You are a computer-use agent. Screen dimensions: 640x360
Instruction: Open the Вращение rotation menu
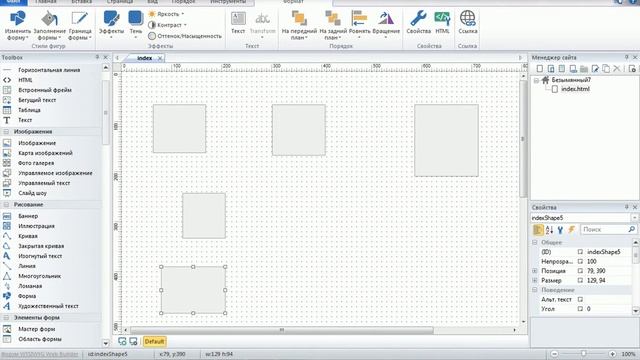386,24
